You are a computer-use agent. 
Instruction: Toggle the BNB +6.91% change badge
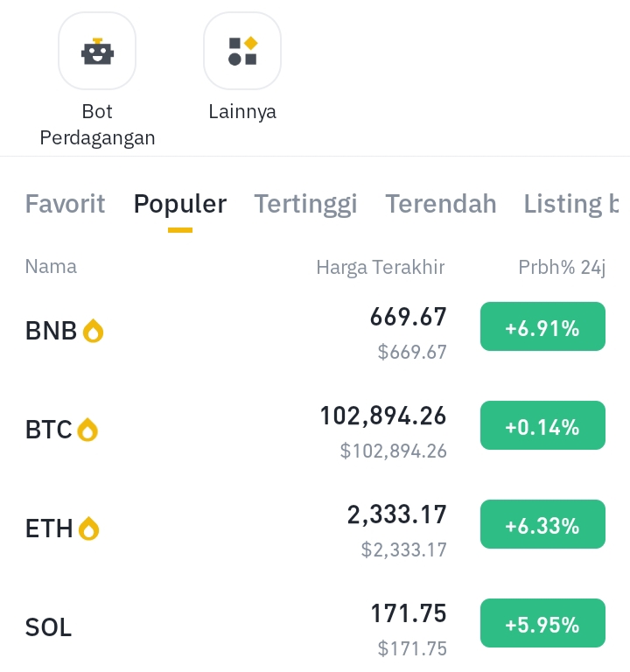(x=542, y=326)
